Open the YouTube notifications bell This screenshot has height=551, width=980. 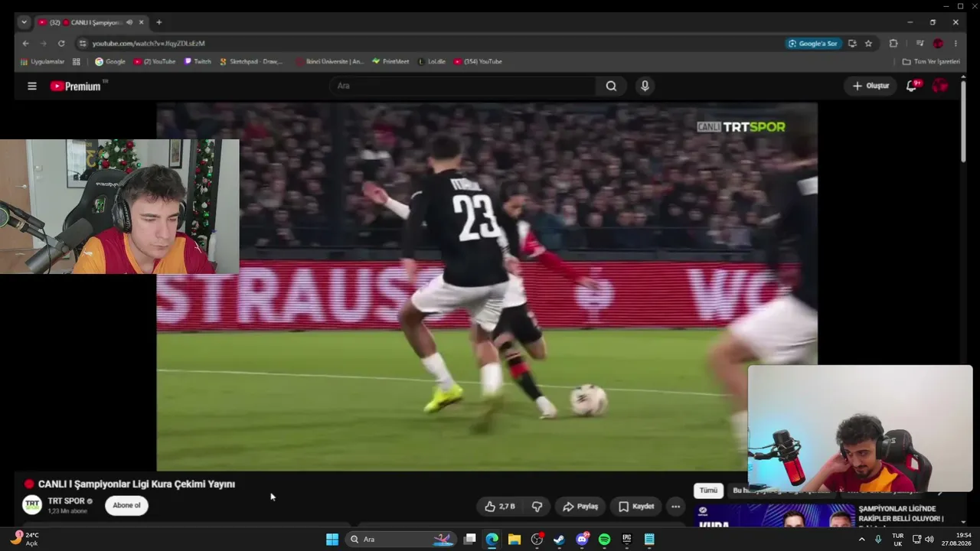911,86
